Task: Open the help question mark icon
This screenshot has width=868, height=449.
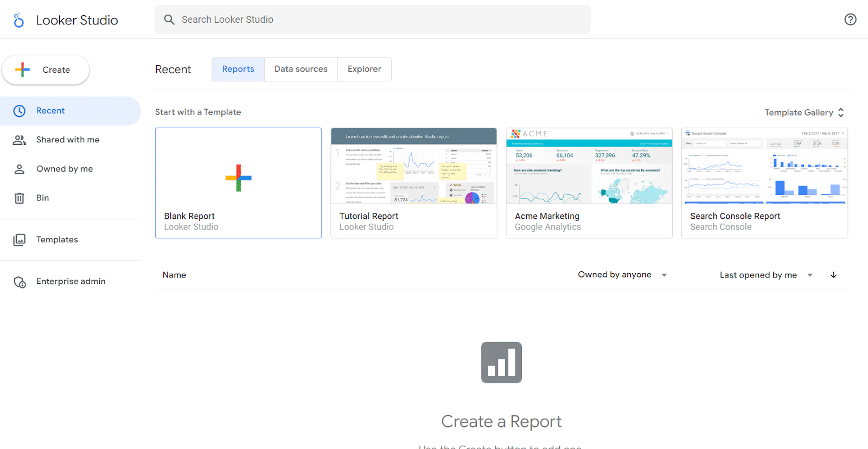Action: point(850,20)
